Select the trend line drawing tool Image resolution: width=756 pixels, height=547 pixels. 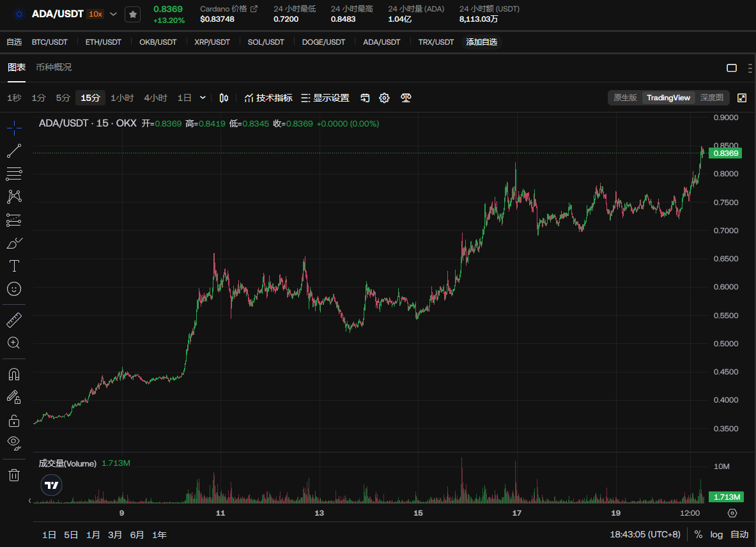click(14, 151)
